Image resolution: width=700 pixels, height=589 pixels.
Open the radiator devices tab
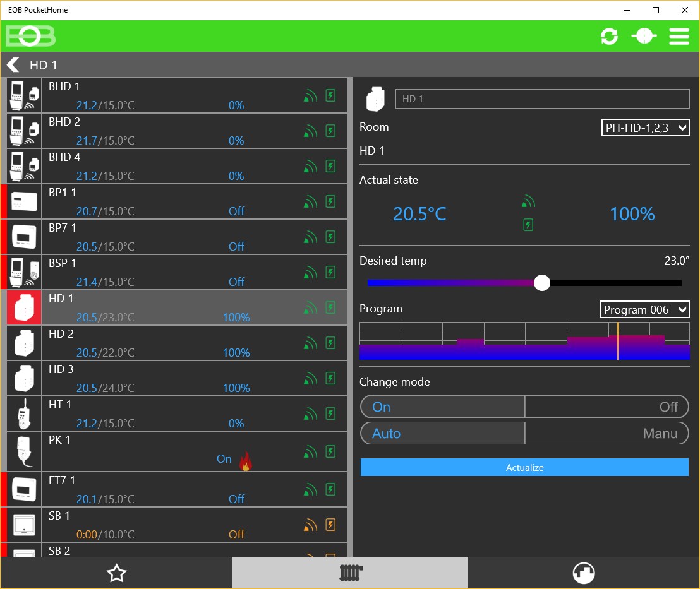[350, 573]
